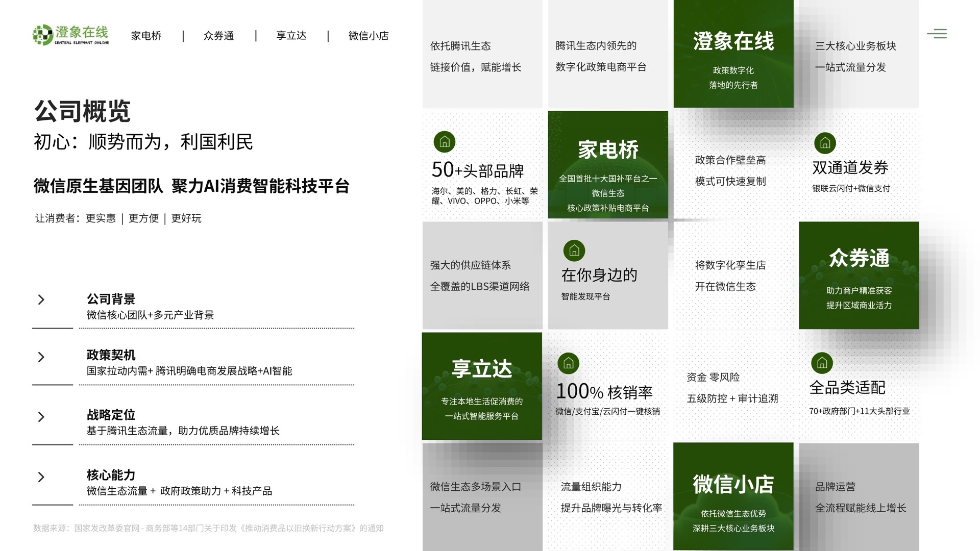
Task: Click the 政策合作壁垒高 tile
Action: [x=733, y=165]
